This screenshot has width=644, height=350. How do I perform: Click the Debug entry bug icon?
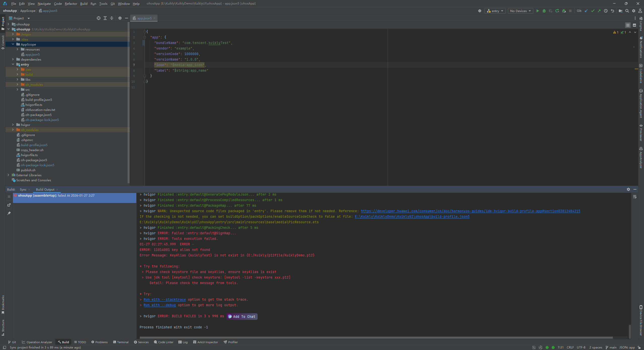(544, 11)
